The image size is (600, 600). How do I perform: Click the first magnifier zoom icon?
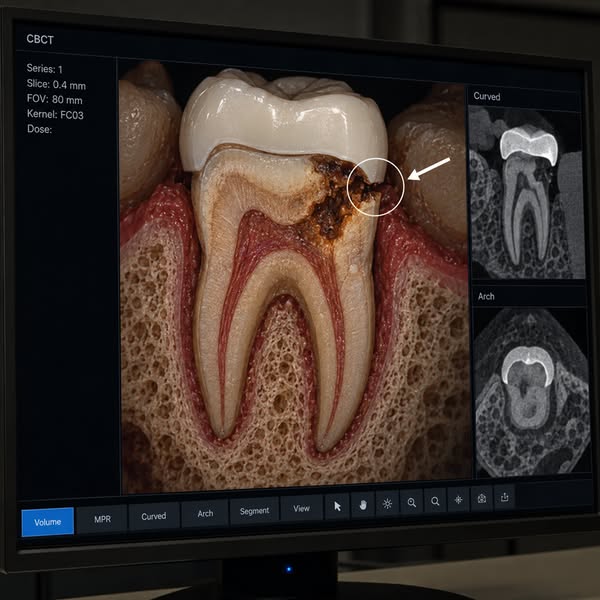point(412,502)
